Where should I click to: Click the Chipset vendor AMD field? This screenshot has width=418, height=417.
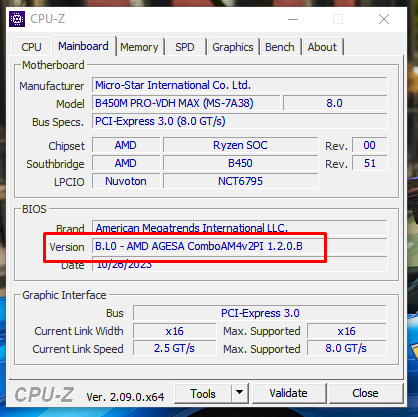point(126,145)
